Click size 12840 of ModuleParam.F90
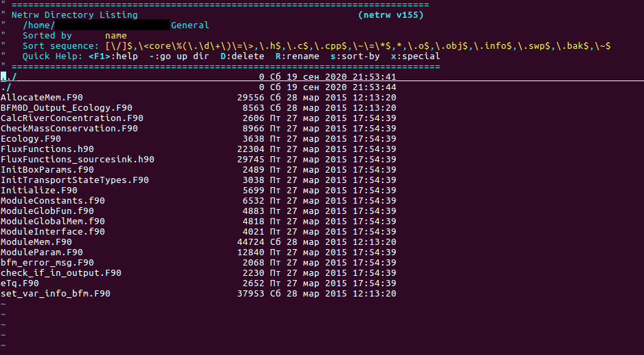 [251, 252]
